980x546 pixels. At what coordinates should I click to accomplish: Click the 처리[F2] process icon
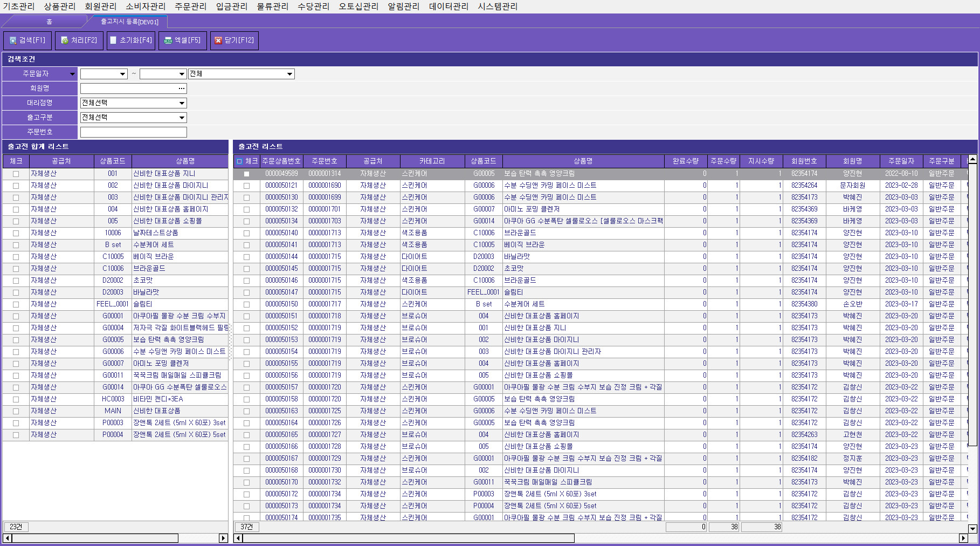coord(65,40)
